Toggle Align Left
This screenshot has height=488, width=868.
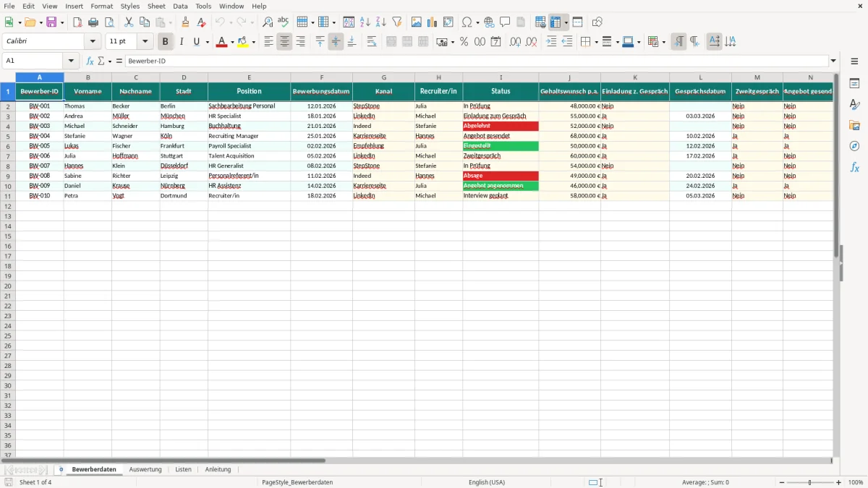pyautogui.click(x=268, y=42)
